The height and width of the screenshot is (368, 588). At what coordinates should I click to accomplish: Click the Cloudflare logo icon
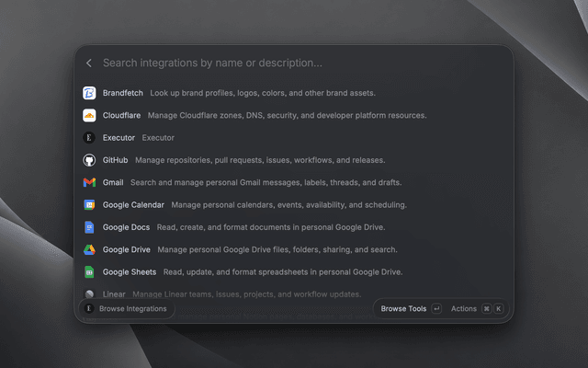click(89, 115)
